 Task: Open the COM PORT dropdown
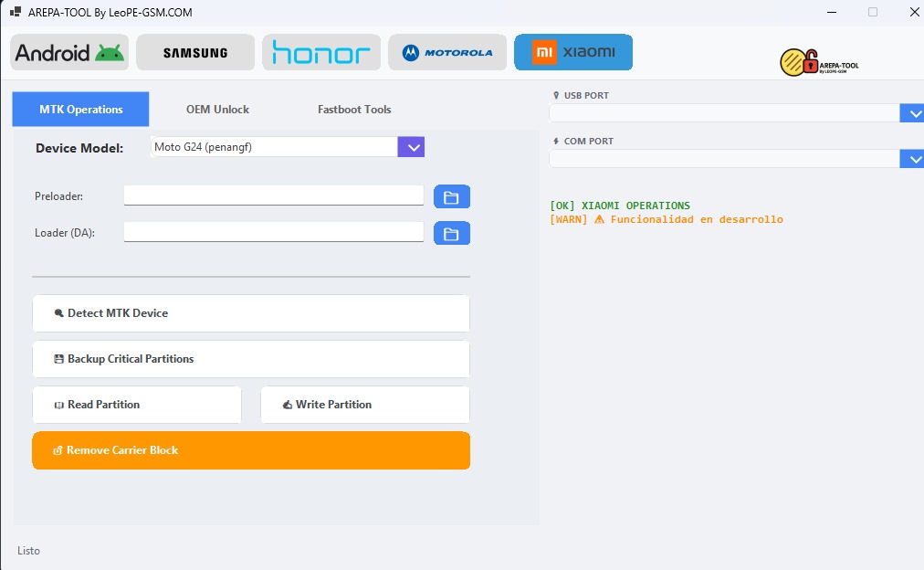912,159
